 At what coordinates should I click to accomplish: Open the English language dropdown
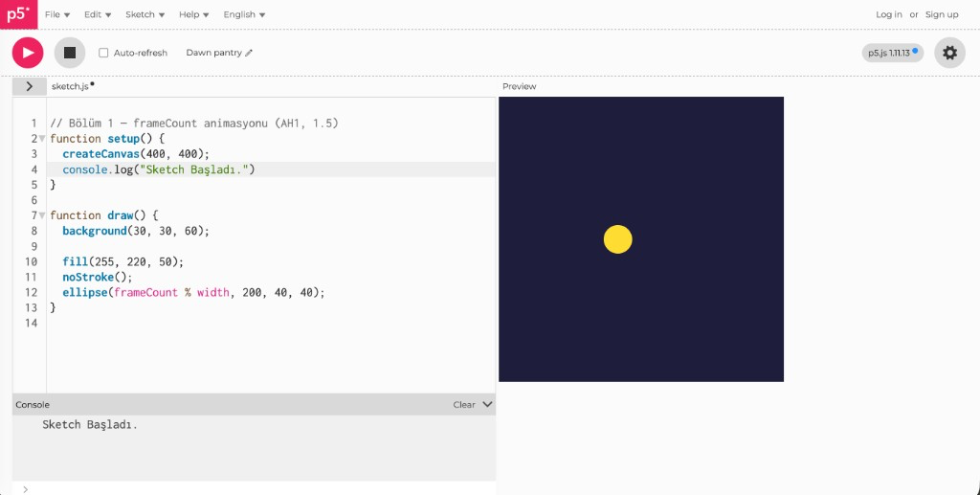pos(244,14)
